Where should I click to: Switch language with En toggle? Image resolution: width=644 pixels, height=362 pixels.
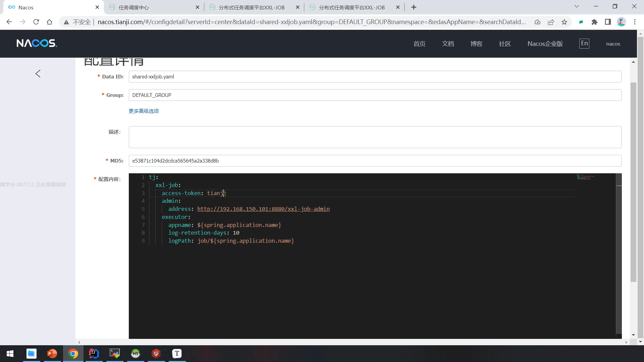pyautogui.click(x=584, y=43)
